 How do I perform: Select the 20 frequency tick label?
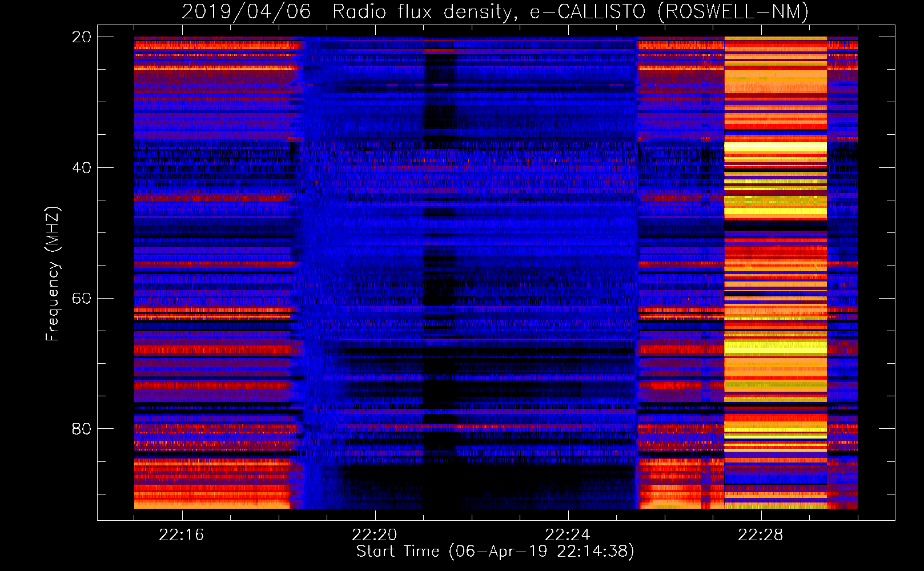point(82,37)
